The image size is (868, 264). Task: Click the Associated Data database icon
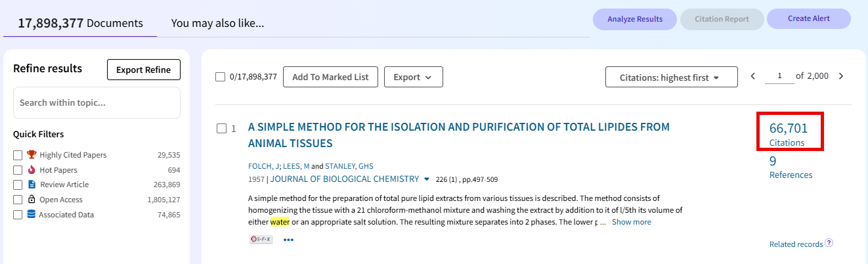(x=32, y=214)
